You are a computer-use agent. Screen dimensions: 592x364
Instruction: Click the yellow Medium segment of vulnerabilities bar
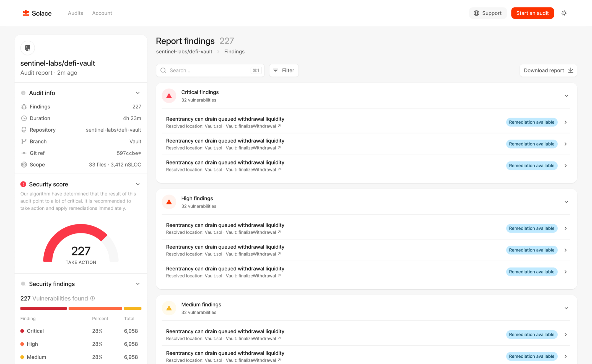click(133, 308)
